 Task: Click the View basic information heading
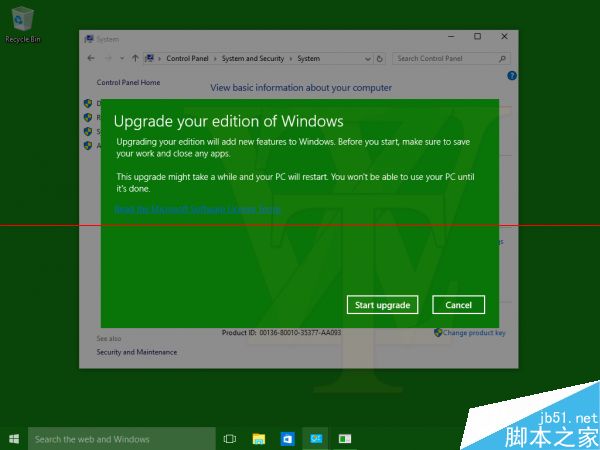click(301, 88)
